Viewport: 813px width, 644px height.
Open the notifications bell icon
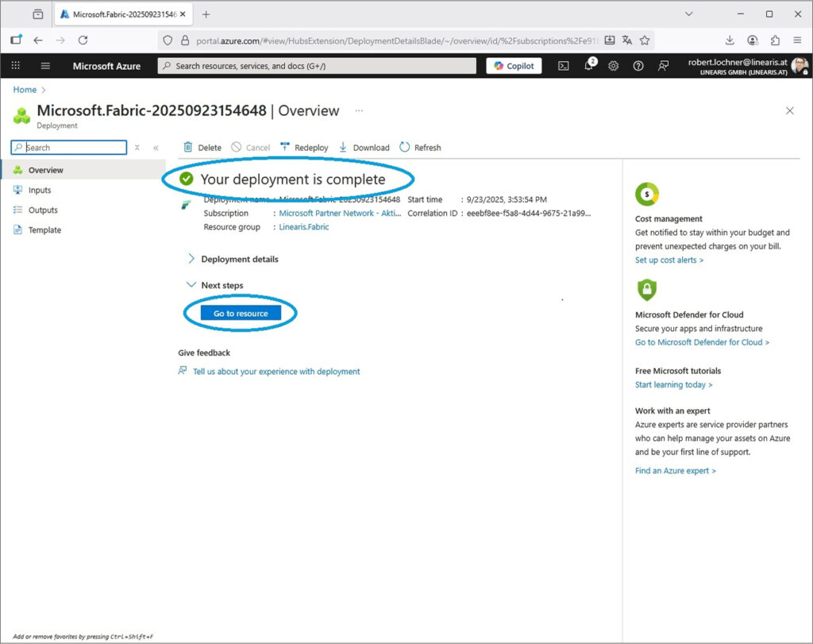[589, 65]
